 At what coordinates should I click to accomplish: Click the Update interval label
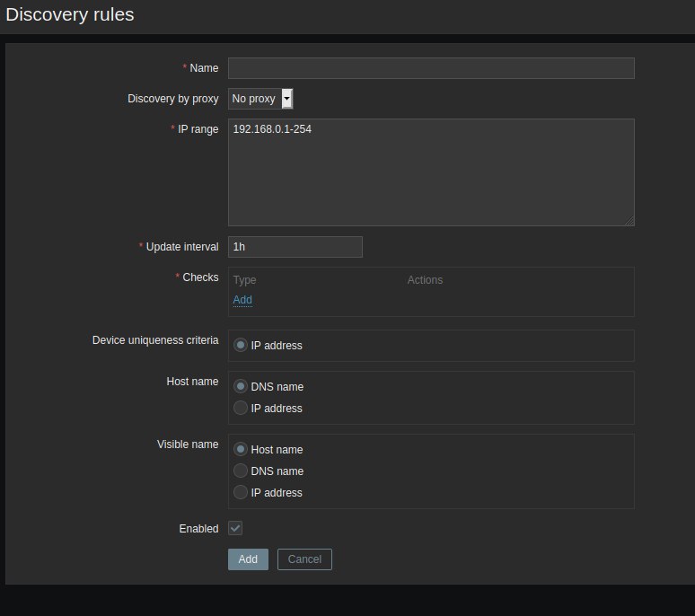(x=182, y=247)
